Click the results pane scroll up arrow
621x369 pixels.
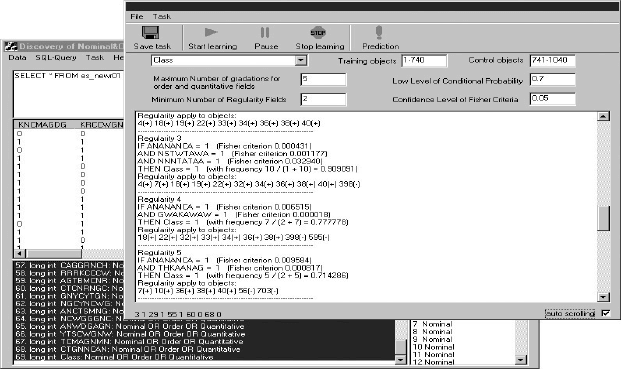(603, 116)
